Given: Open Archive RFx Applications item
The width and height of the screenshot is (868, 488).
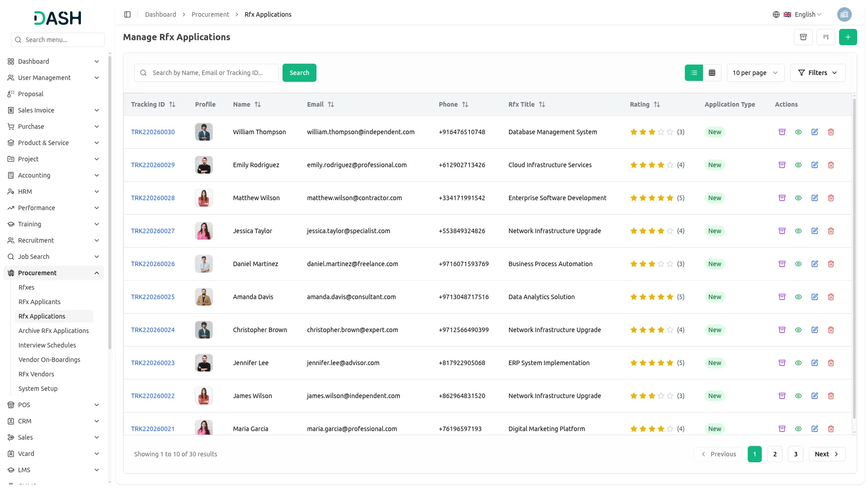Looking at the screenshot, I should click(x=53, y=331).
